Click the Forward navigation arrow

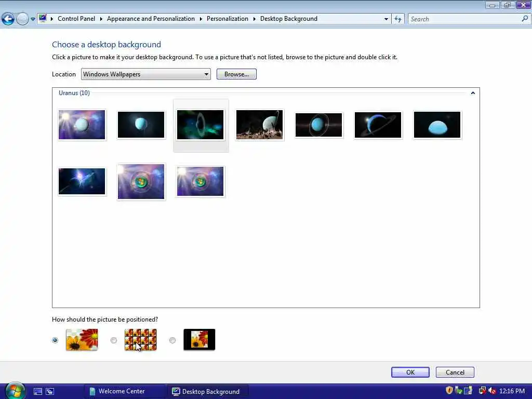pos(22,19)
